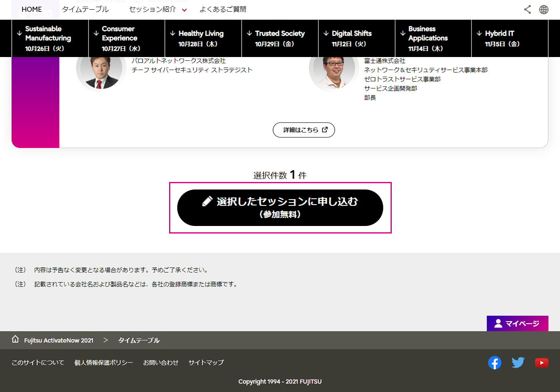
Task: Click the Copyright 1994 - 2021 FUJITSU text
Action: (280, 382)
